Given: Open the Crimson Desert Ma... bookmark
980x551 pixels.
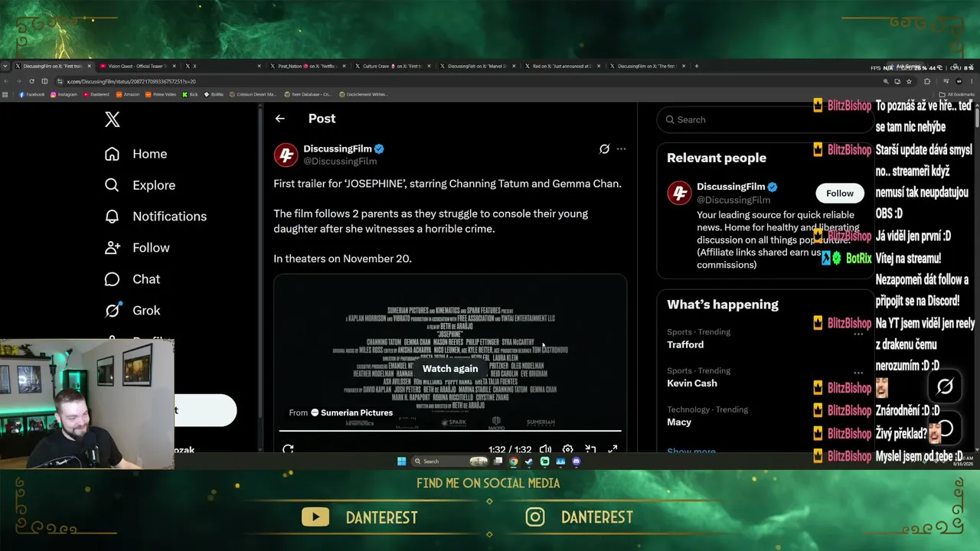Looking at the screenshot, I should click(253, 94).
